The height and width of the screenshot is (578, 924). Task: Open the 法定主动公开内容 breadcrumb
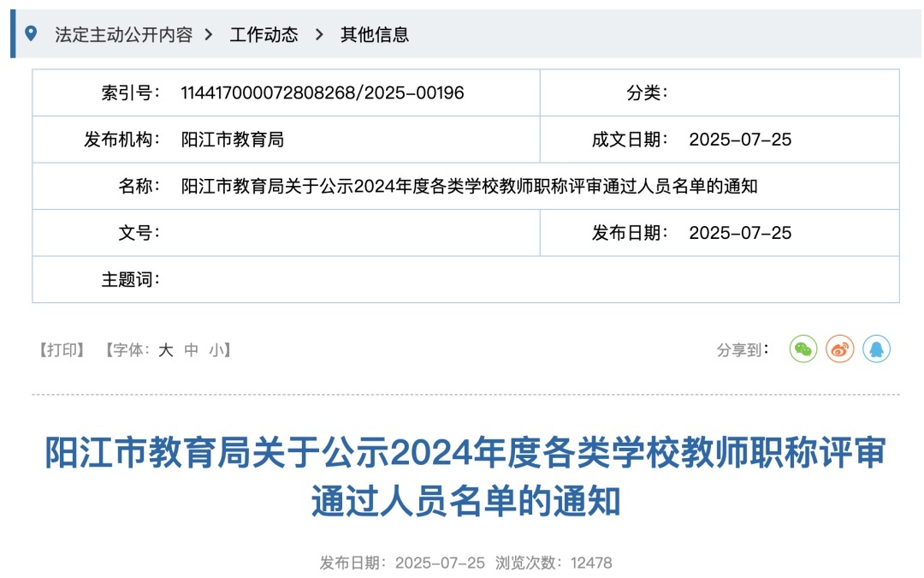(123, 34)
